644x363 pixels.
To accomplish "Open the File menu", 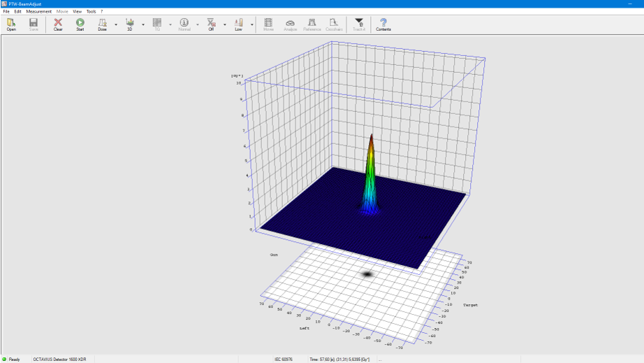I will point(6,11).
